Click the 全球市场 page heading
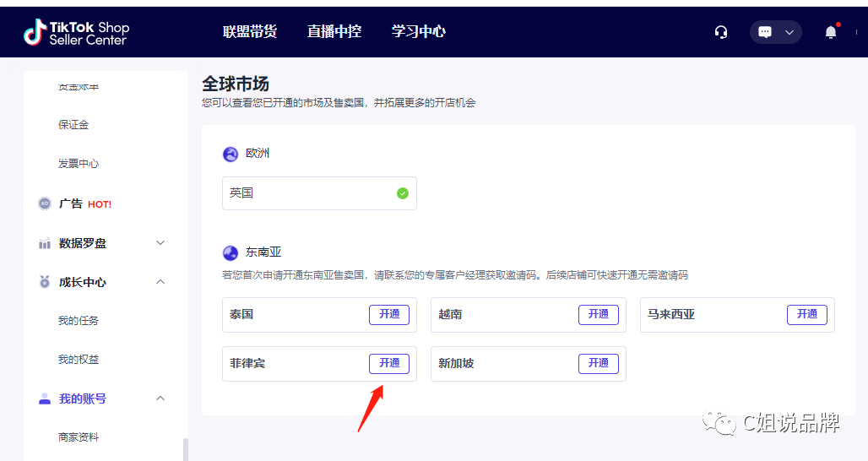Viewport: 868px width, 461px height. coord(236,84)
